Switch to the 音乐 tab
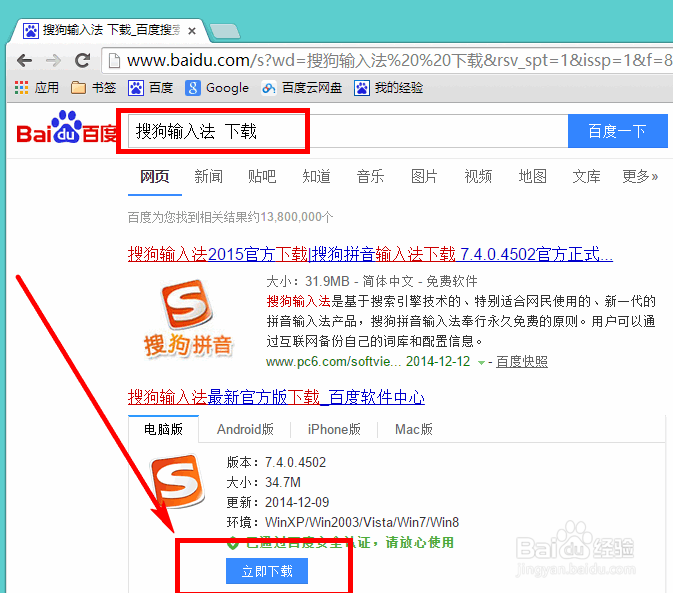 point(370,176)
